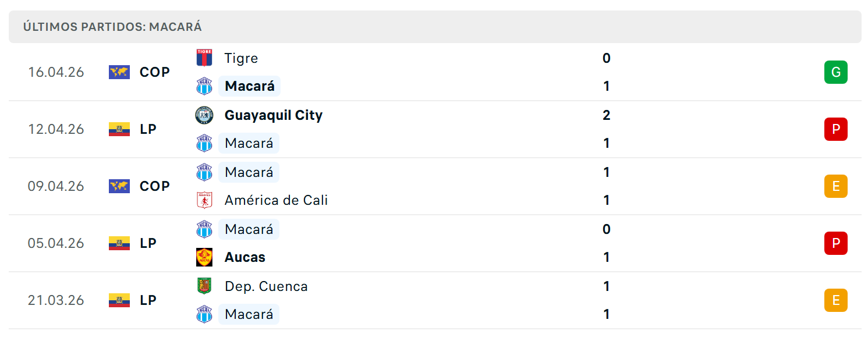
Task: Click the orange E badge for América de Cali match
Action: click(836, 186)
